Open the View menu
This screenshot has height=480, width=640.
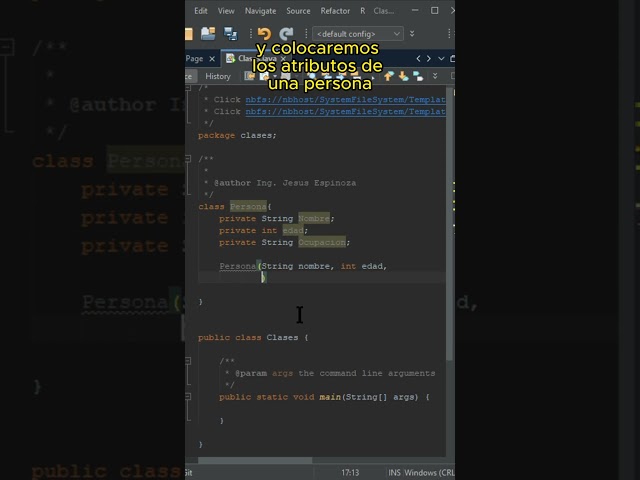226,11
